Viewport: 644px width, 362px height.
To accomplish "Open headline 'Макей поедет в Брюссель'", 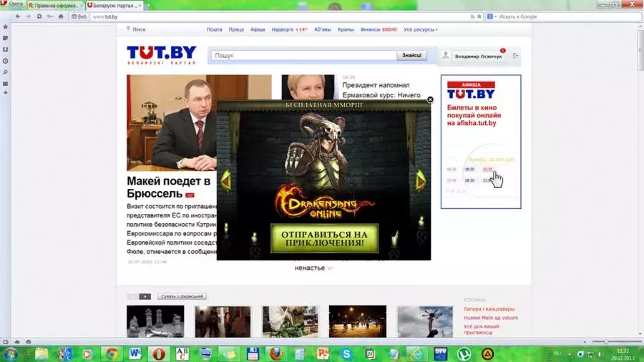I will coord(168,187).
